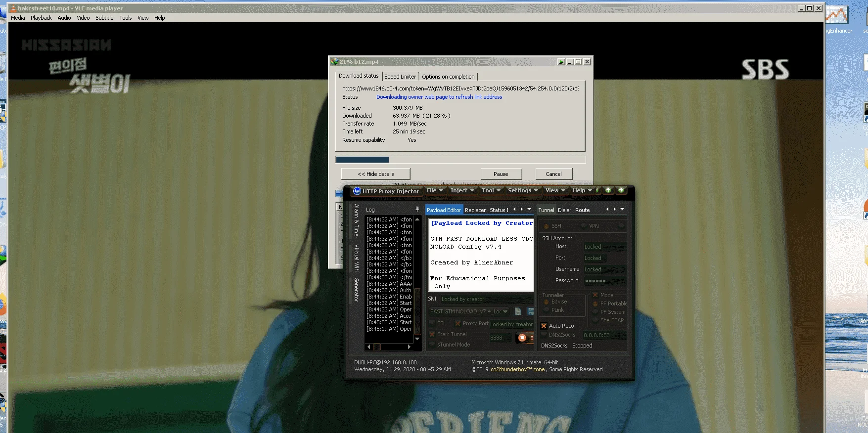Open the File dropdown in Injector
Image resolution: width=868 pixels, height=433 pixels.
point(435,190)
